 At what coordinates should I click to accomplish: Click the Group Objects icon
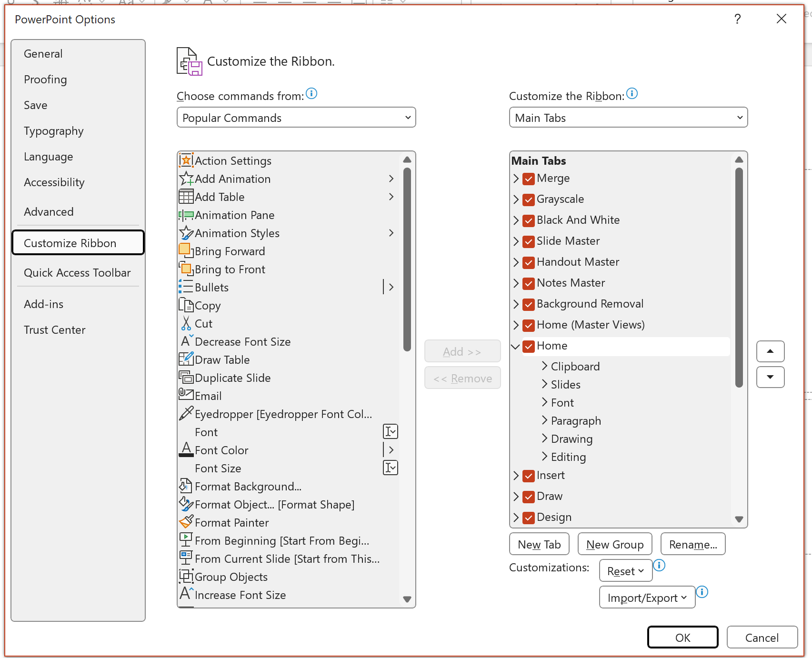tap(186, 577)
